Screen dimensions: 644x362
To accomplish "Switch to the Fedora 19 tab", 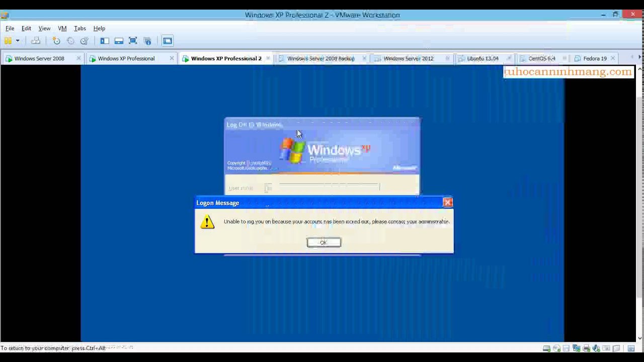I will click(595, 58).
